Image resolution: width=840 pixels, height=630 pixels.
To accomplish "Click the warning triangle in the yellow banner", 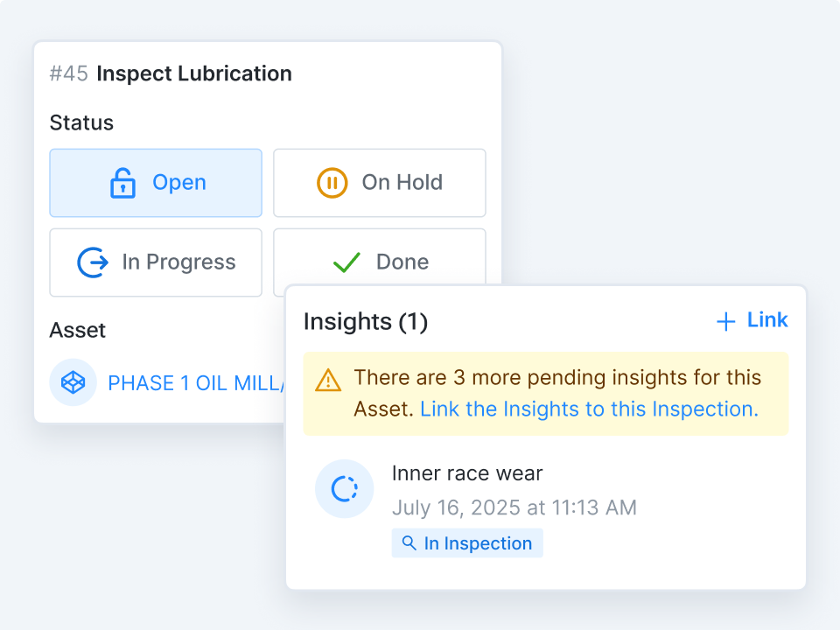I will pos(328,380).
